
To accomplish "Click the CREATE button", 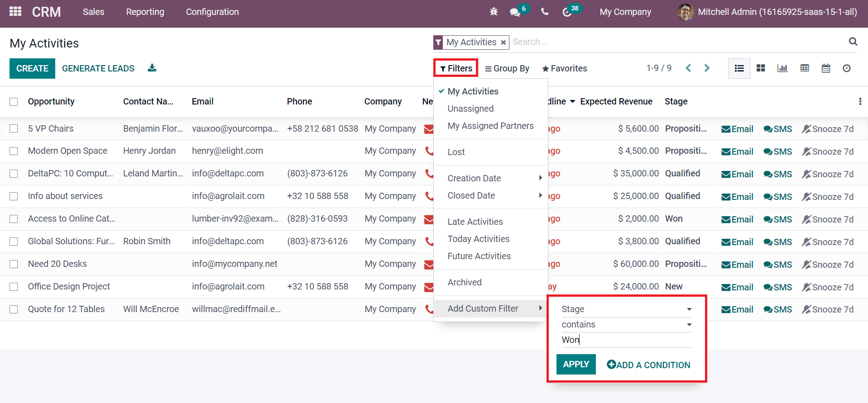I will [x=32, y=68].
